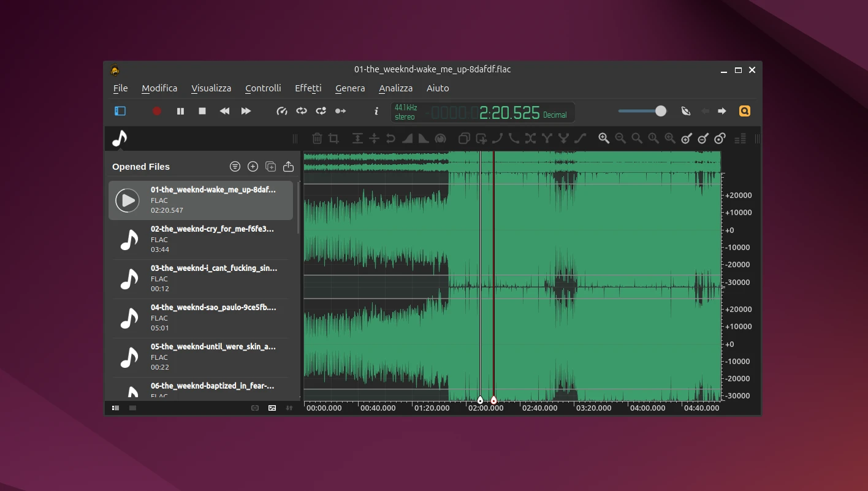
Task: Switch time display to Decimal format
Action: pyautogui.click(x=555, y=113)
